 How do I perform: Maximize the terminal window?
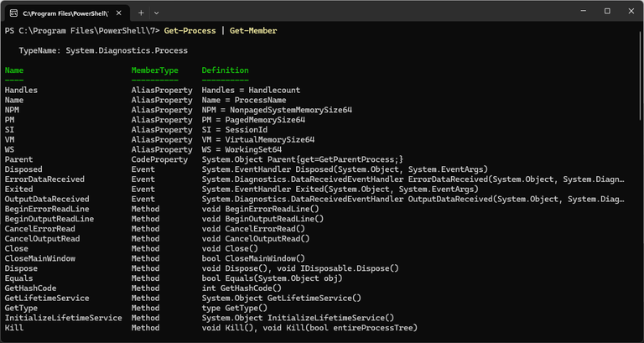pyautogui.click(x=607, y=12)
